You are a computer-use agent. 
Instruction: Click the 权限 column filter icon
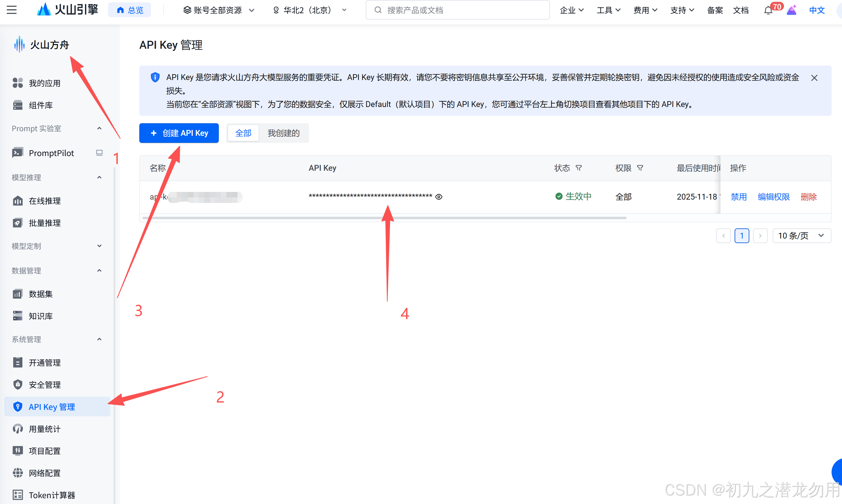click(640, 168)
